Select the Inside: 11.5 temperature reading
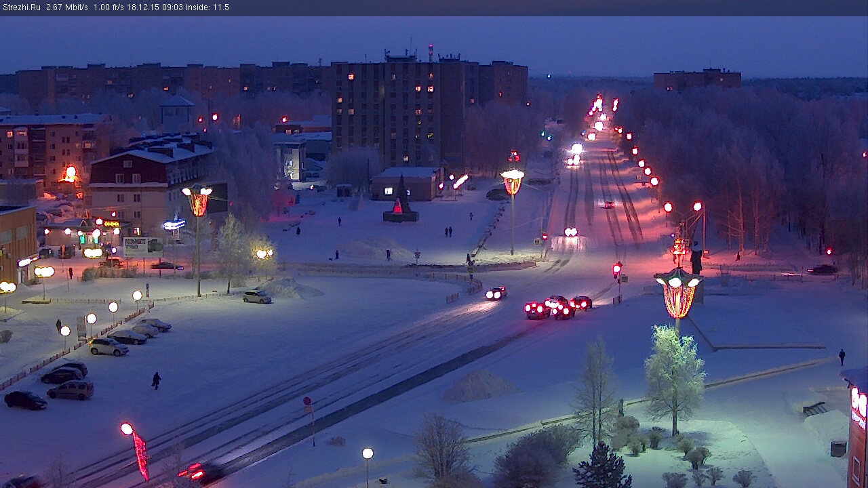 (208, 7)
